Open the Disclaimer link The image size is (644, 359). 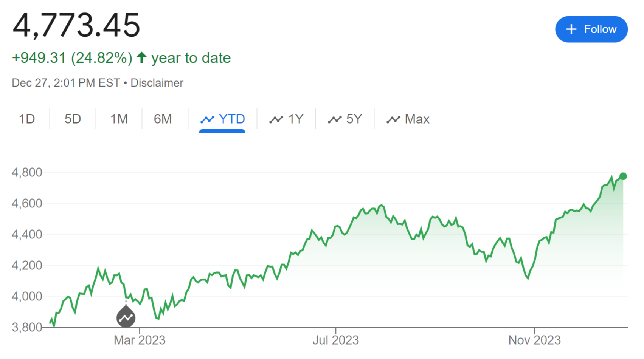[157, 83]
